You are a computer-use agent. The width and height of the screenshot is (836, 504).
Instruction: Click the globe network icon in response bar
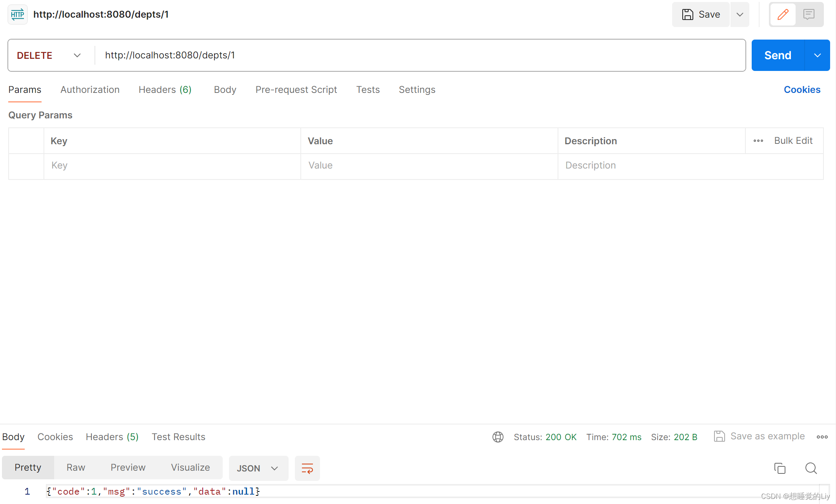(x=498, y=437)
